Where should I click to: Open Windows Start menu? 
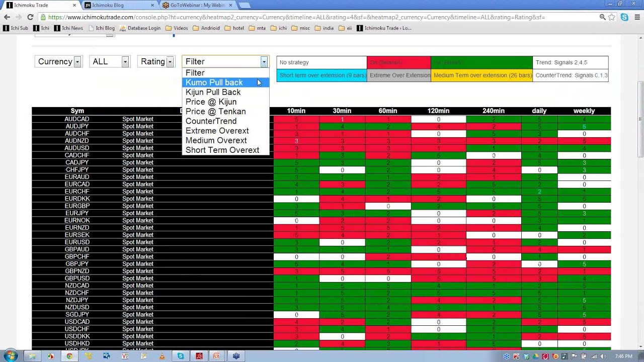[10, 356]
